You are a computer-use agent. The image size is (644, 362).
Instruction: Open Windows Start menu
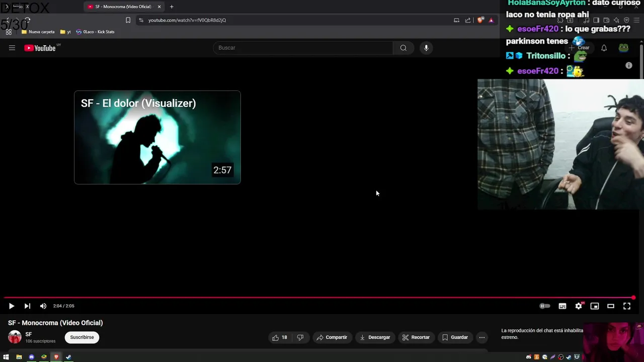pos(6,357)
